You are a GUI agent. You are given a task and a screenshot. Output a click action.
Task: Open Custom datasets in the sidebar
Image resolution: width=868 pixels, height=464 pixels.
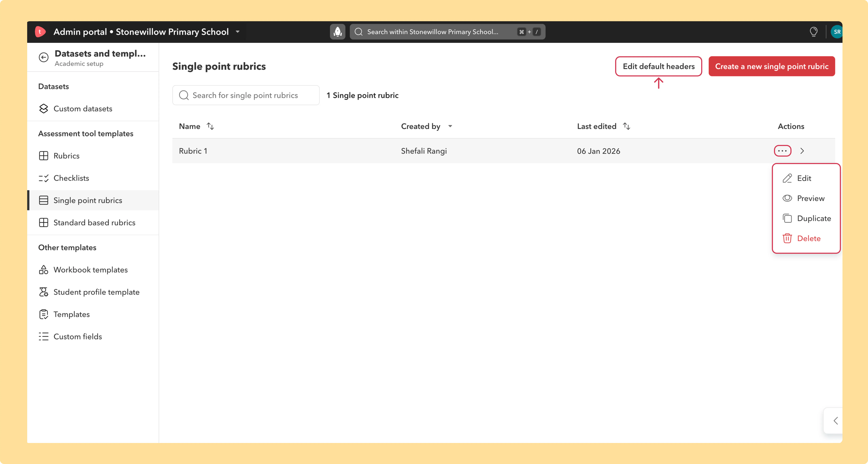click(93, 108)
